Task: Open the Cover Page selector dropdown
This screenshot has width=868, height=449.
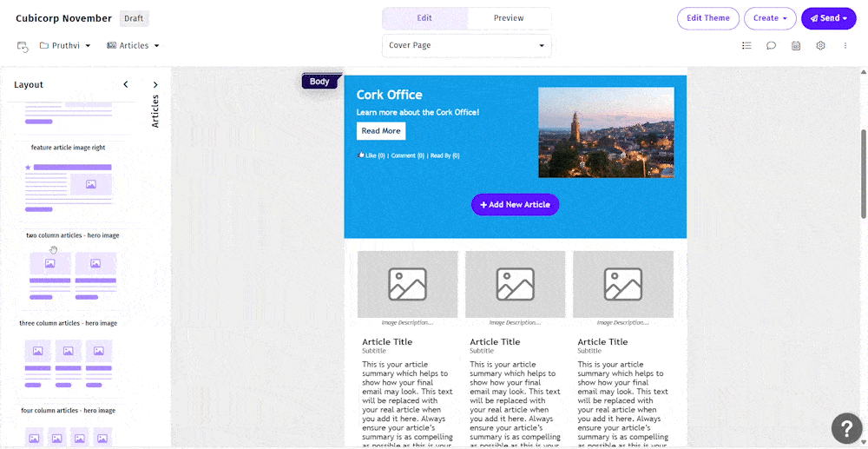Action: [466, 46]
